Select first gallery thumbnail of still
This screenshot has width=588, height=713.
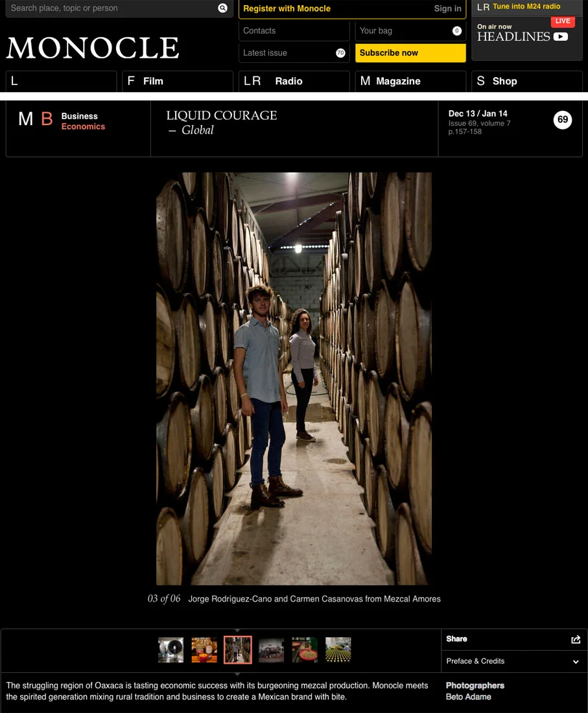171,649
